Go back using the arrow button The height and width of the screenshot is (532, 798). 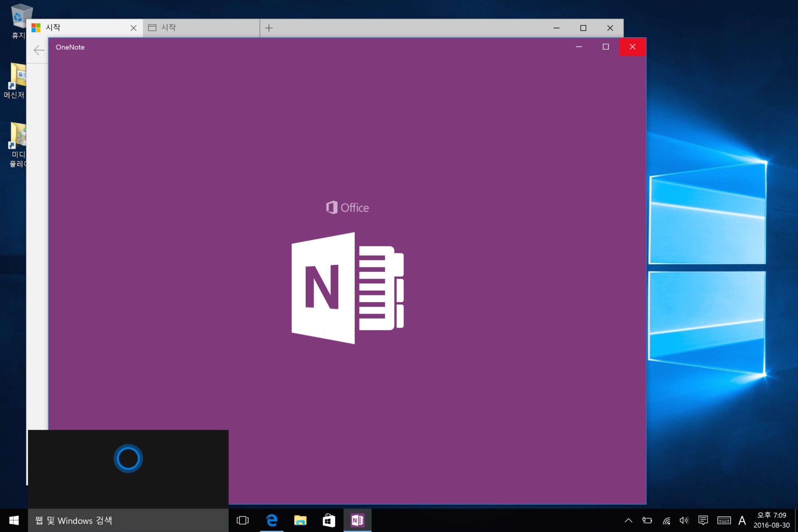[39, 50]
